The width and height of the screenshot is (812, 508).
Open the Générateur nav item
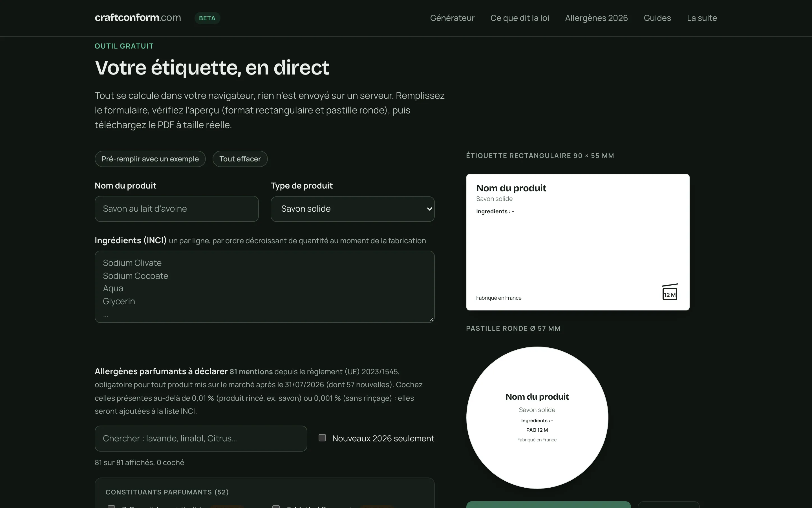[452, 18]
